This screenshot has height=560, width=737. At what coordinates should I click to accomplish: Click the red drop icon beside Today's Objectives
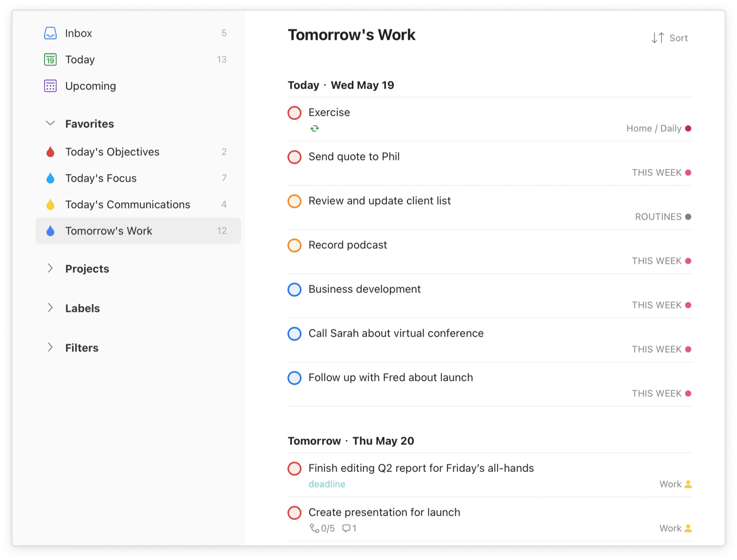(50, 152)
